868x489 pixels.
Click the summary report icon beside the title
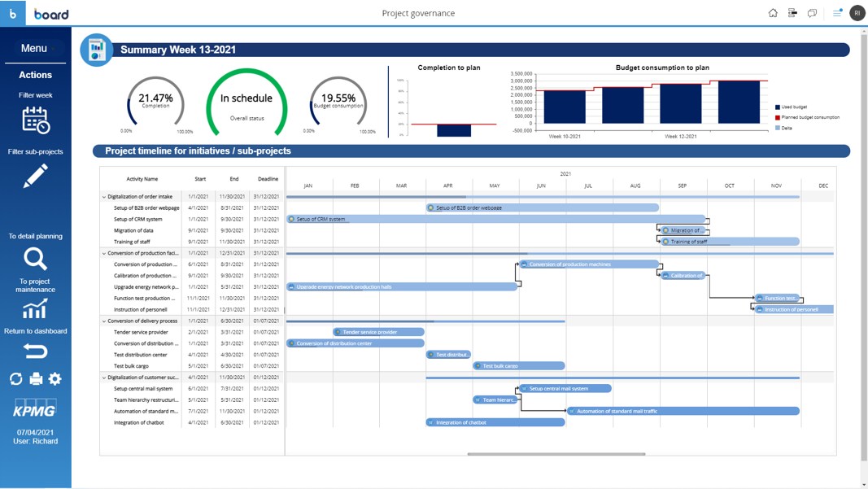pyautogui.click(x=97, y=50)
